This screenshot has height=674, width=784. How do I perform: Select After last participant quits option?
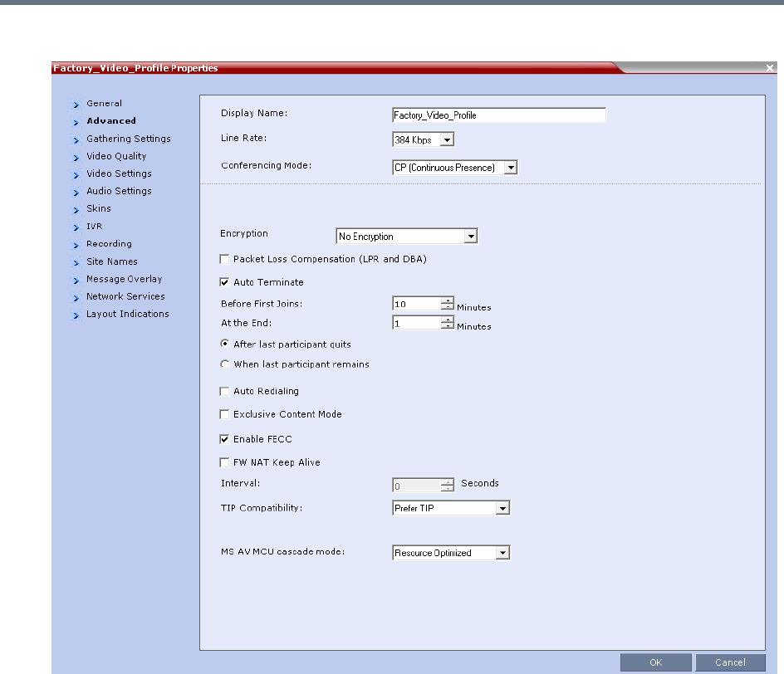pos(224,344)
